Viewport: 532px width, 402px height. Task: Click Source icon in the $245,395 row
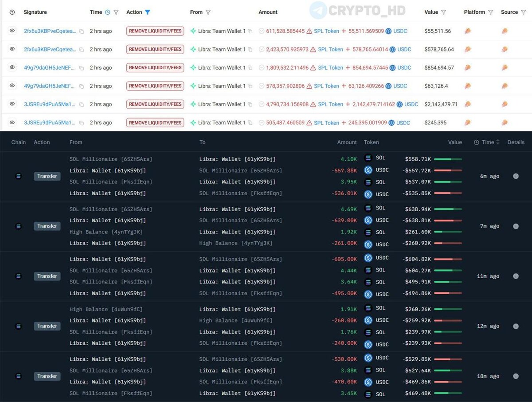pyautogui.click(x=505, y=122)
